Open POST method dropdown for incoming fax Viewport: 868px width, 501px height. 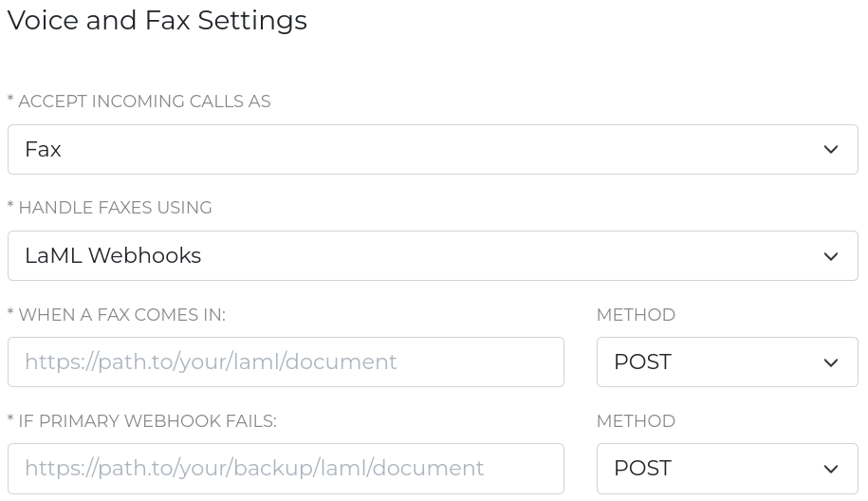tap(727, 362)
